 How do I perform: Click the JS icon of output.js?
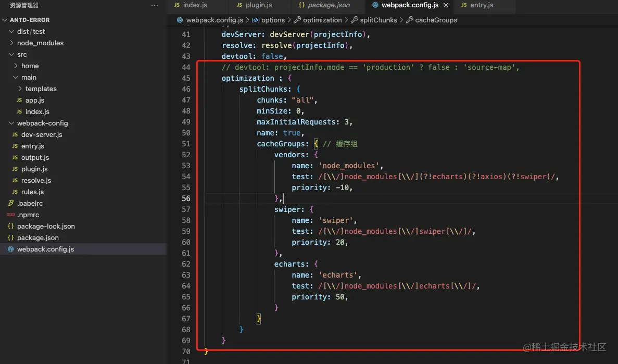click(x=15, y=157)
